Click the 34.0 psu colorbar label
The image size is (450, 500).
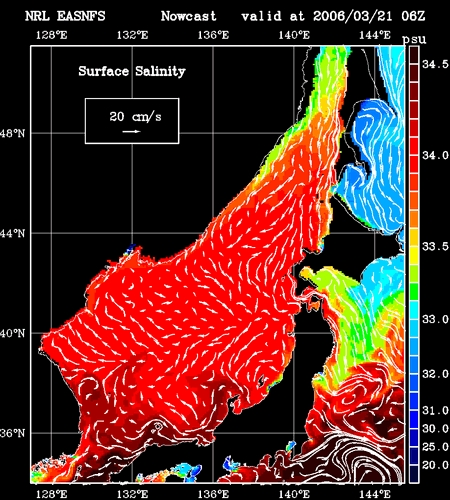point(436,155)
